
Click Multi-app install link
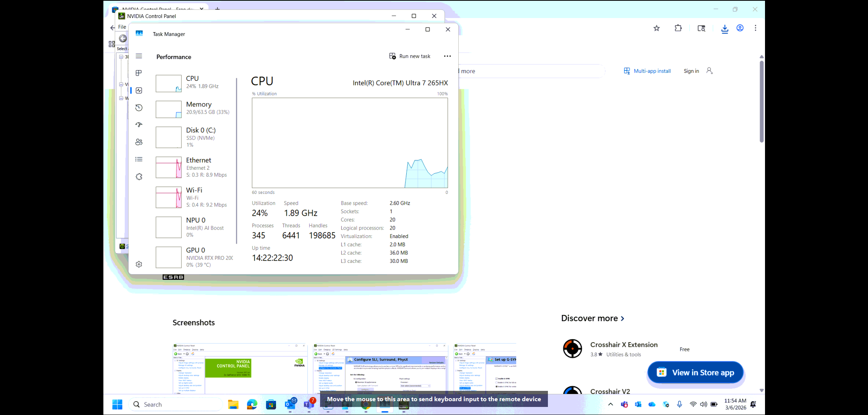(x=647, y=71)
